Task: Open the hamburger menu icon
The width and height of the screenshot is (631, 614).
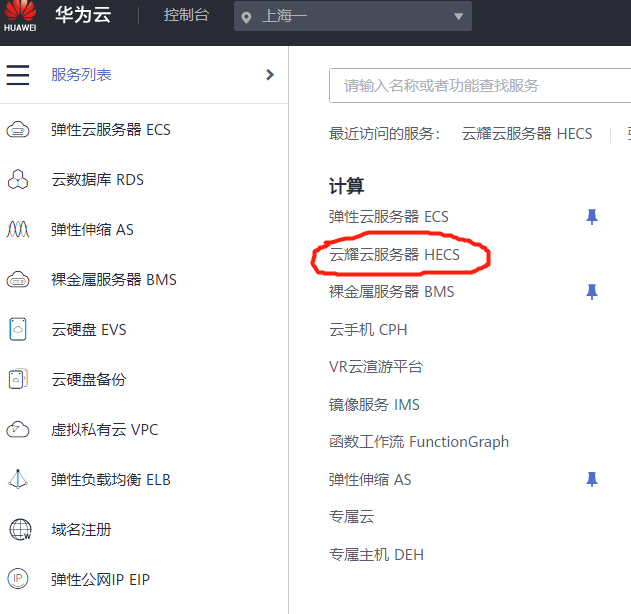Action: point(18,75)
